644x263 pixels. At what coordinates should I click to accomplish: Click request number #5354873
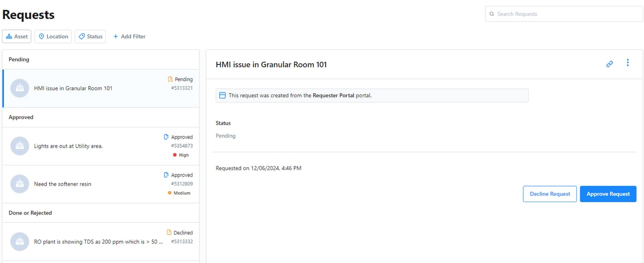click(x=182, y=146)
